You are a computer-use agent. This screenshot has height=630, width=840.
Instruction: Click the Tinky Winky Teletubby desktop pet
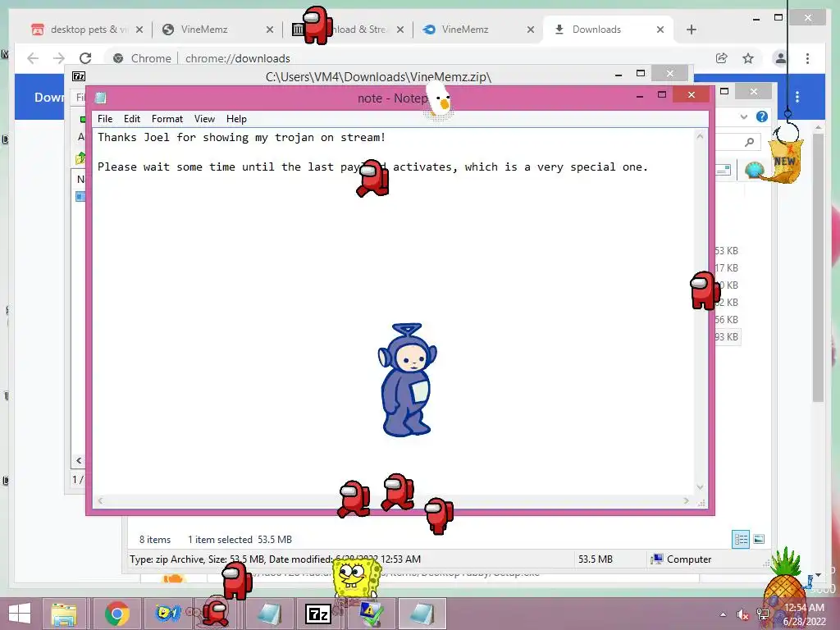click(x=407, y=381)
